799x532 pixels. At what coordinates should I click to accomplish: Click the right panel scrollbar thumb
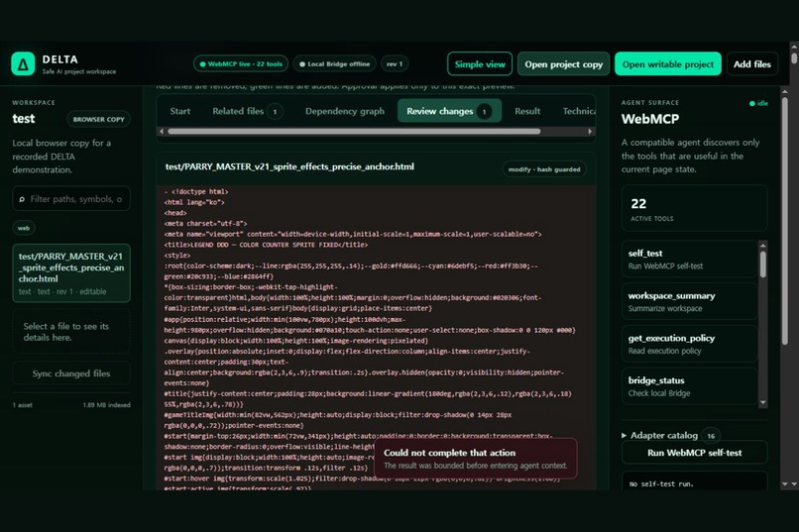[785, 222]
